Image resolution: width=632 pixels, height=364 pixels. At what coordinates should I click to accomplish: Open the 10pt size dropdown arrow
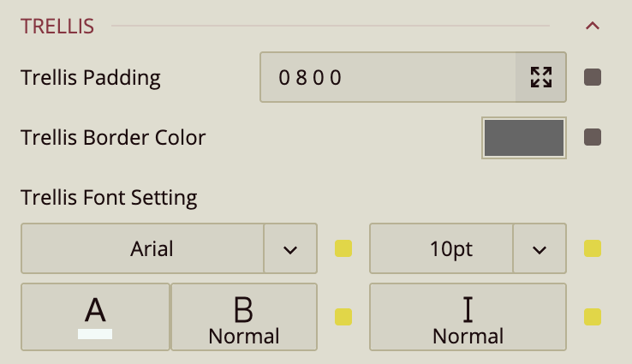click(x=540, y=249)
